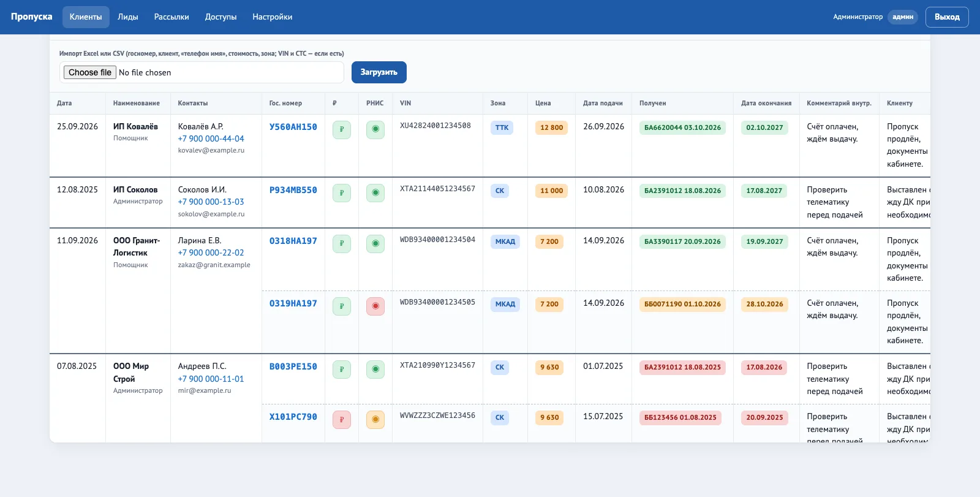Click the 11 000 price badge
This screenshot has height=497, width=980.
pos(552,191)
